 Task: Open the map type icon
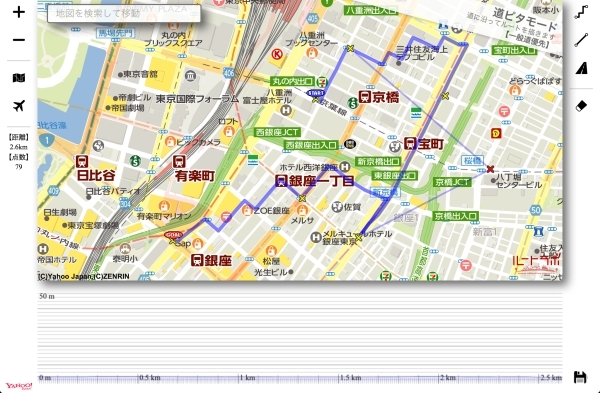tap(19, 78)
